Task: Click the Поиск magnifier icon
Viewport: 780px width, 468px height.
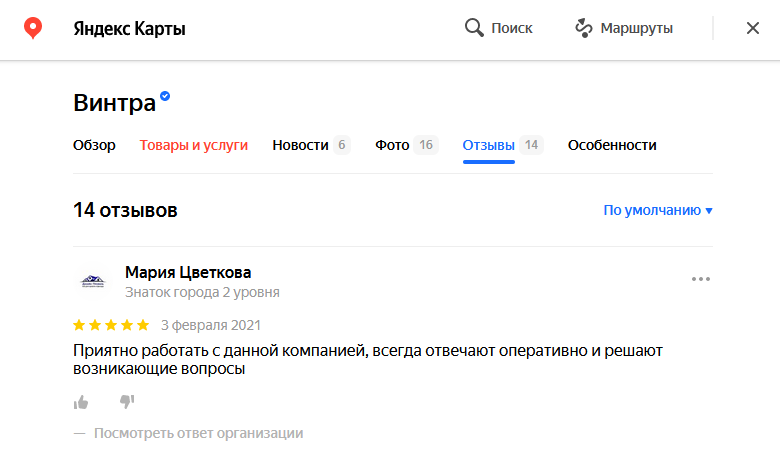Action: [x=474, y=28]
